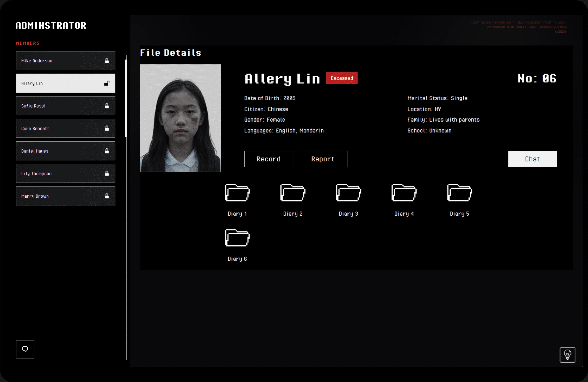Click 'Date of Birth: 2009' text

(270, 98)
